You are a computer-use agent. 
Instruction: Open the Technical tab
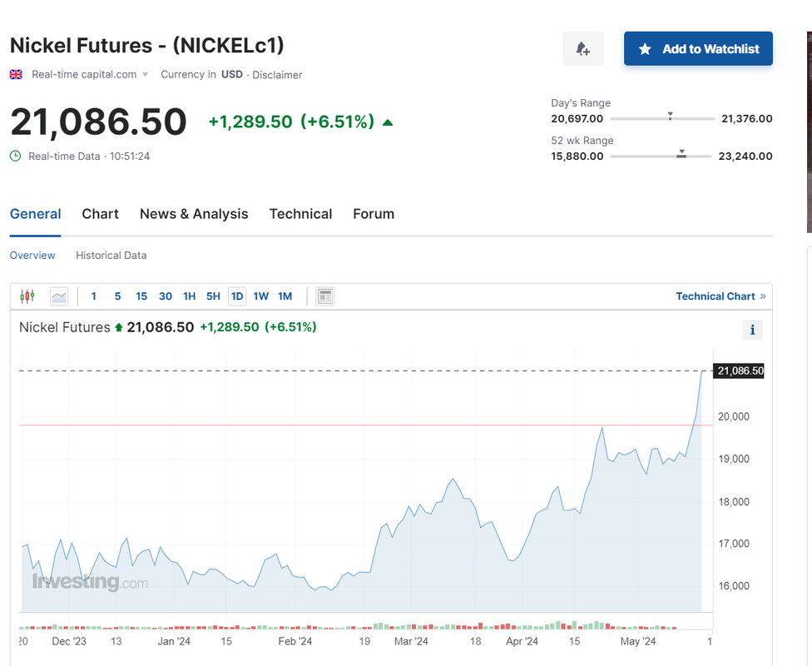300,214
